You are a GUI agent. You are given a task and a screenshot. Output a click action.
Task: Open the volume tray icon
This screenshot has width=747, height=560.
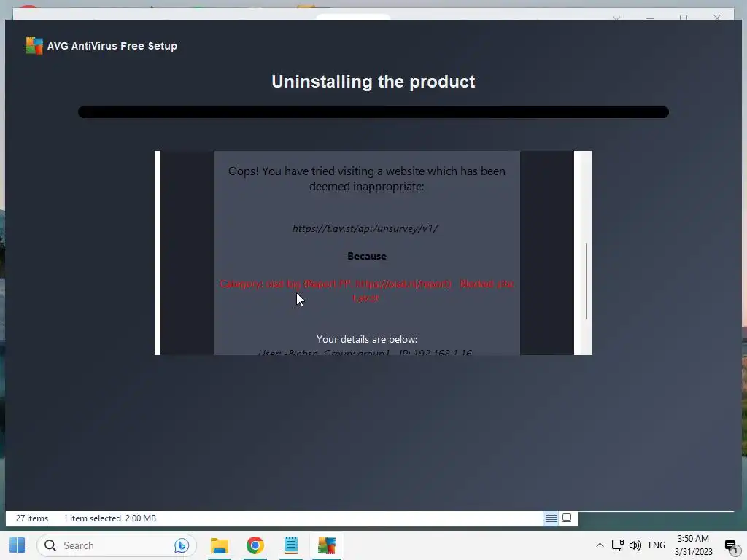coord(635,545)
